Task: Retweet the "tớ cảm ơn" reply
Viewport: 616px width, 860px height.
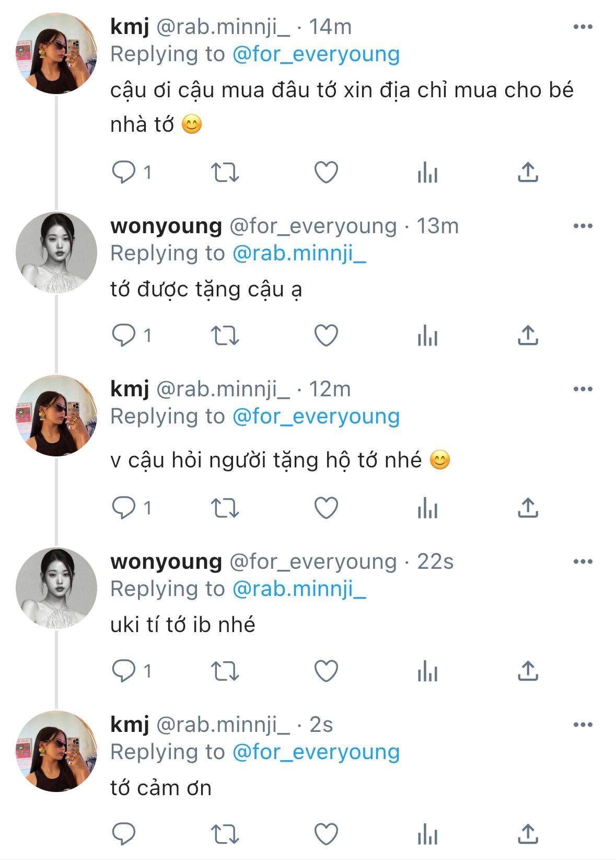Action: [225, 834]
